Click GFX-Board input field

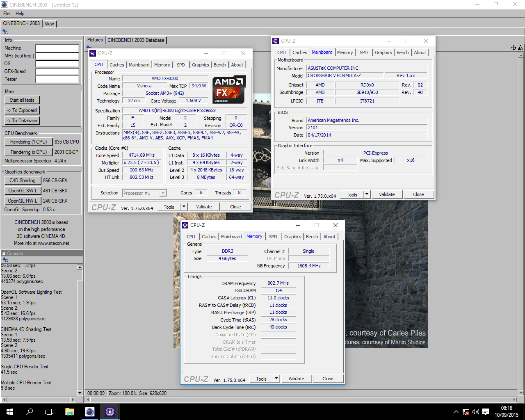(x=57, y=71)
